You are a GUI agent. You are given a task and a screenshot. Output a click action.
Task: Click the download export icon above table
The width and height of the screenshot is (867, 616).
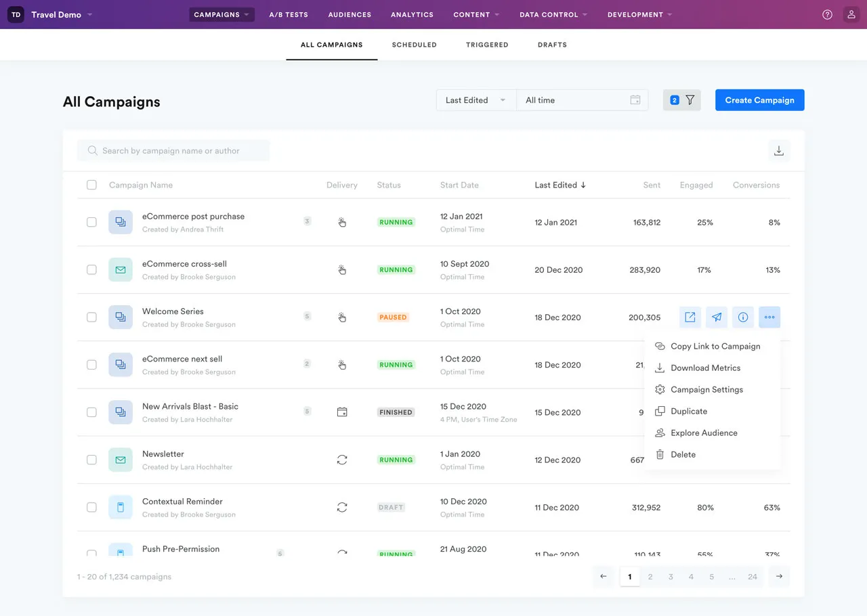click(x=779, y=151)
